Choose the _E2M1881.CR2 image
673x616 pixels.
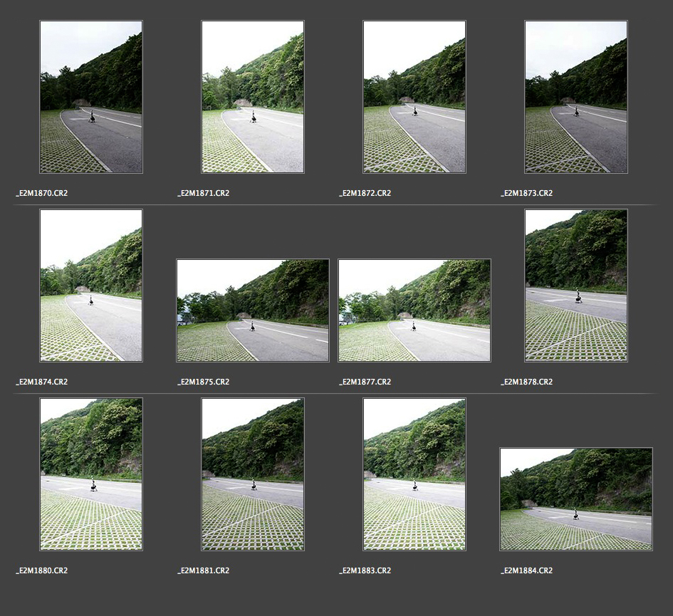point(253,474)
